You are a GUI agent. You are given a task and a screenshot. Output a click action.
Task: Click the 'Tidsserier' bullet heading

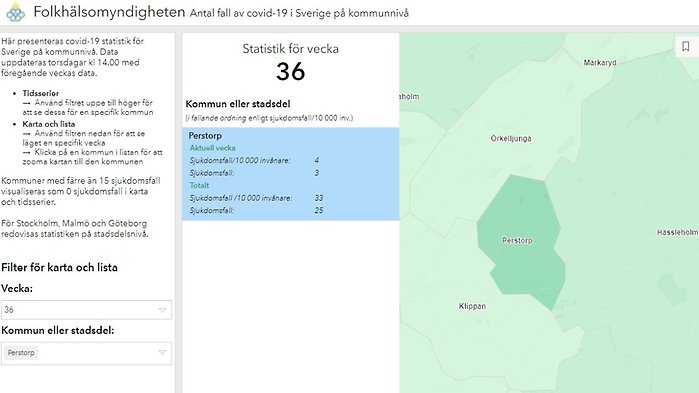tap(41, 93)
